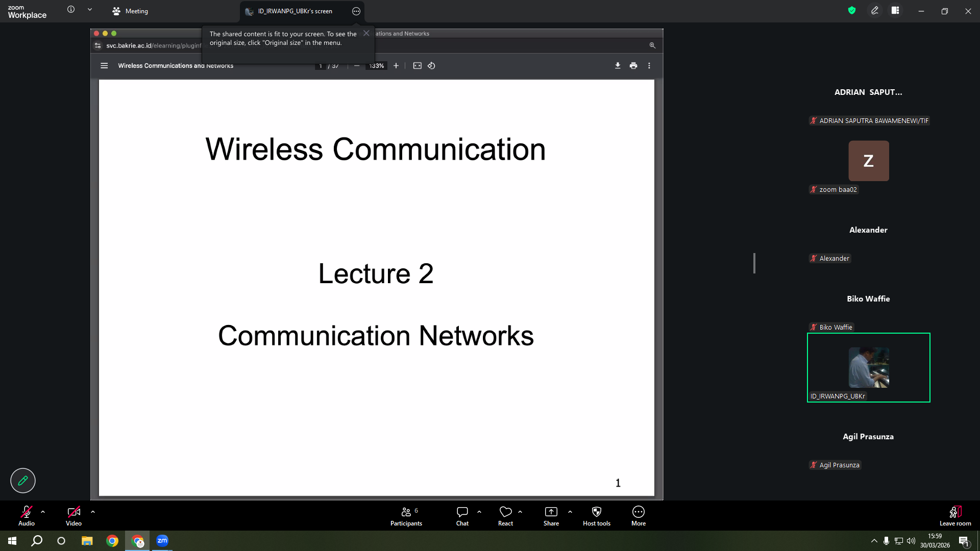The width and height of the screenshot is (980, 551).
Task: Open the taskbar clock showing 15:59
Action: (935, 541)
